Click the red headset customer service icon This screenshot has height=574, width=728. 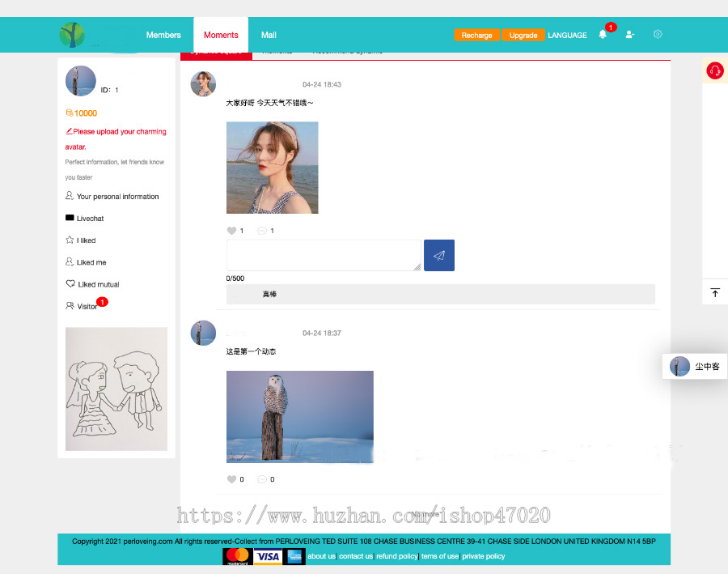tap(715, 70)
